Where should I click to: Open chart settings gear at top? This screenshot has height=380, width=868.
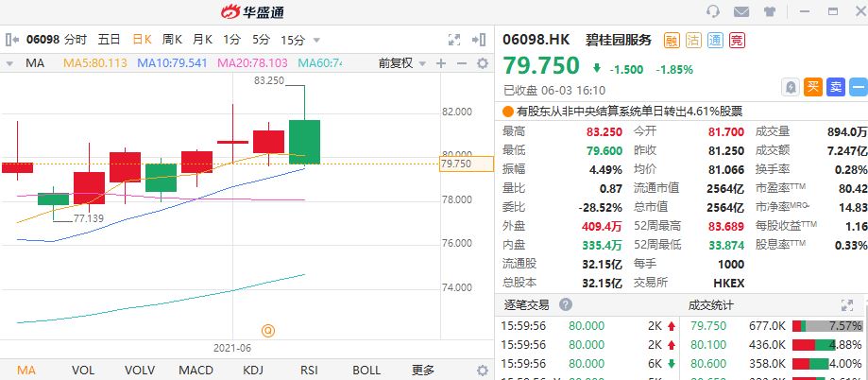pyautogui.click(x=483, y=63)
